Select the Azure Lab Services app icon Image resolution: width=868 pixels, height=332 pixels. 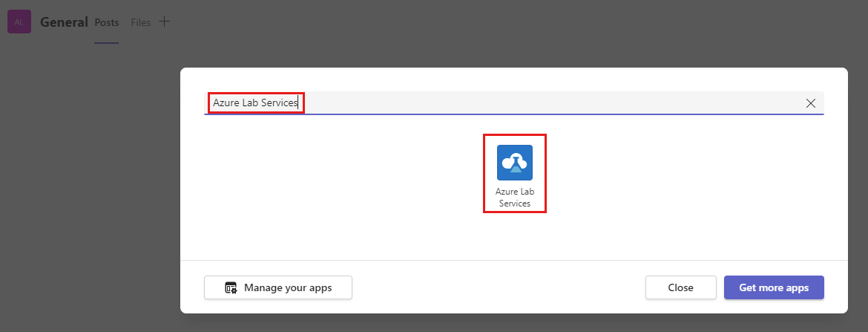click(x=515, y=163)
